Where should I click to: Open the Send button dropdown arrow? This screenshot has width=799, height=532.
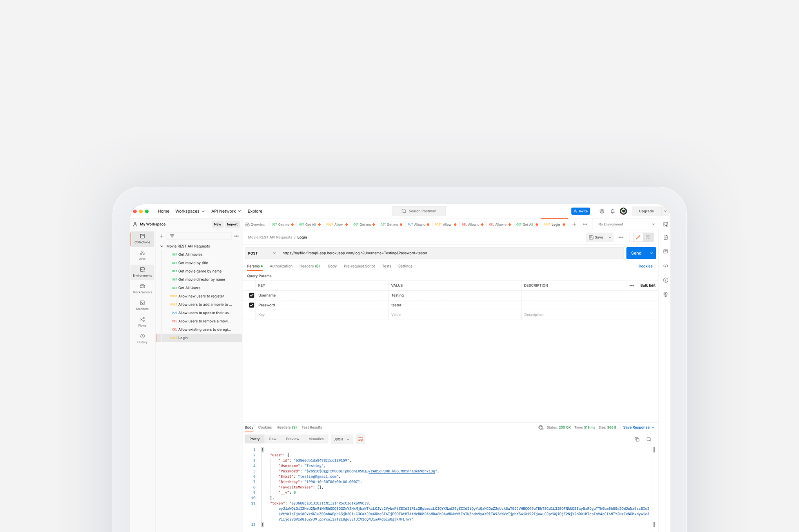(651, 253)
